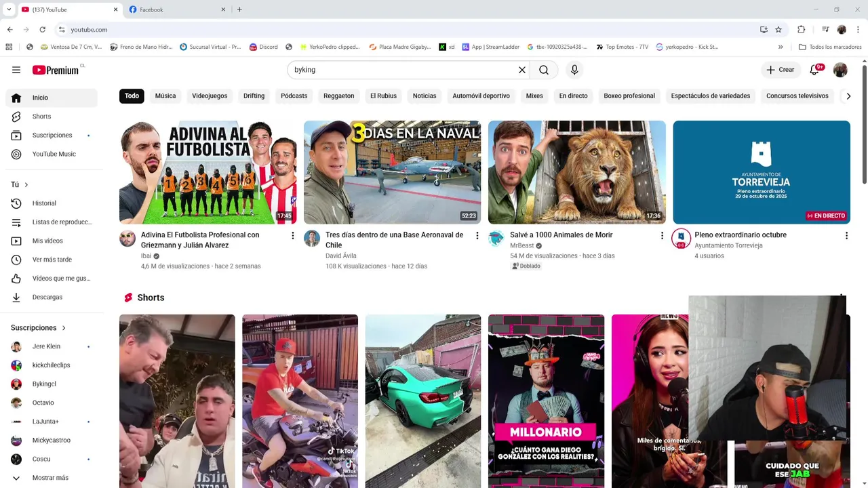Open the browser tab search dropdown

[9, 9]
